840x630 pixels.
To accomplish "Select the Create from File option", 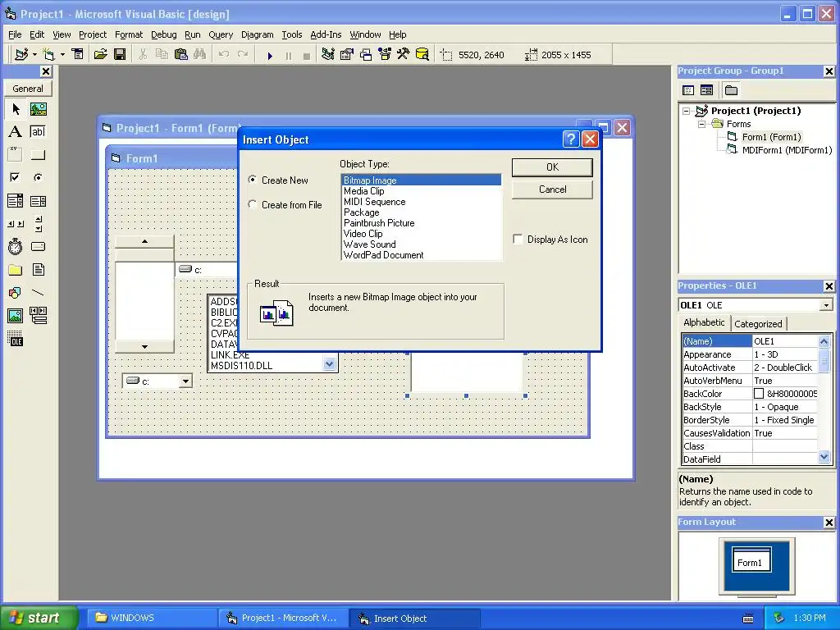I will click(253, 204).
